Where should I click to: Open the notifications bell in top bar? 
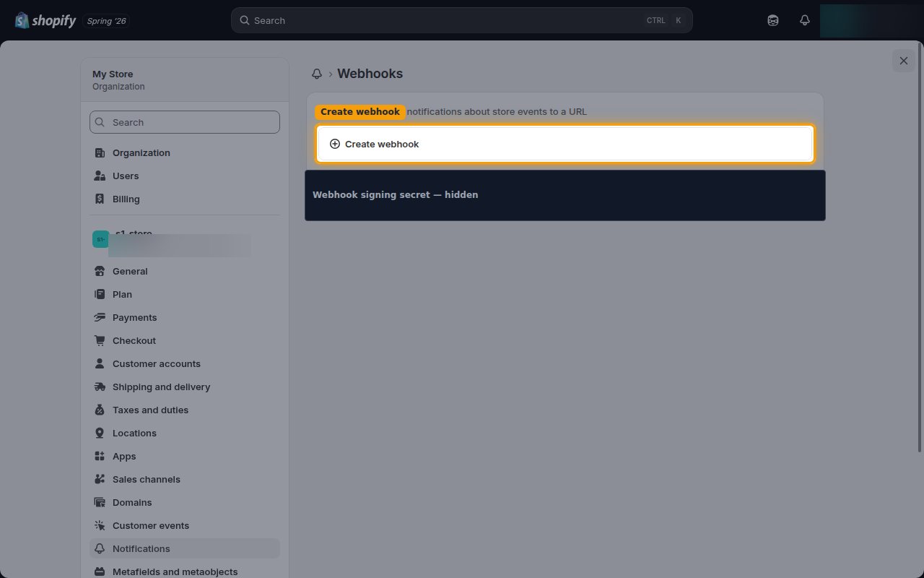[x=805, y=20]
